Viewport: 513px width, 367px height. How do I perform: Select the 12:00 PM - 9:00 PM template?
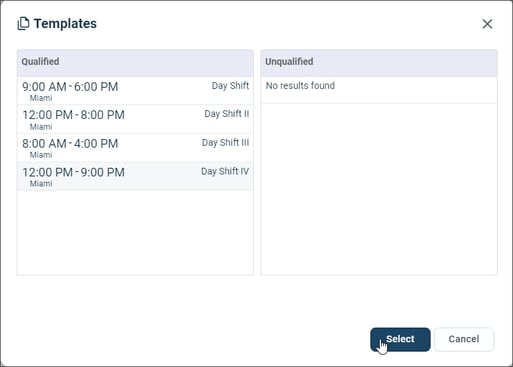pos(135,176)
